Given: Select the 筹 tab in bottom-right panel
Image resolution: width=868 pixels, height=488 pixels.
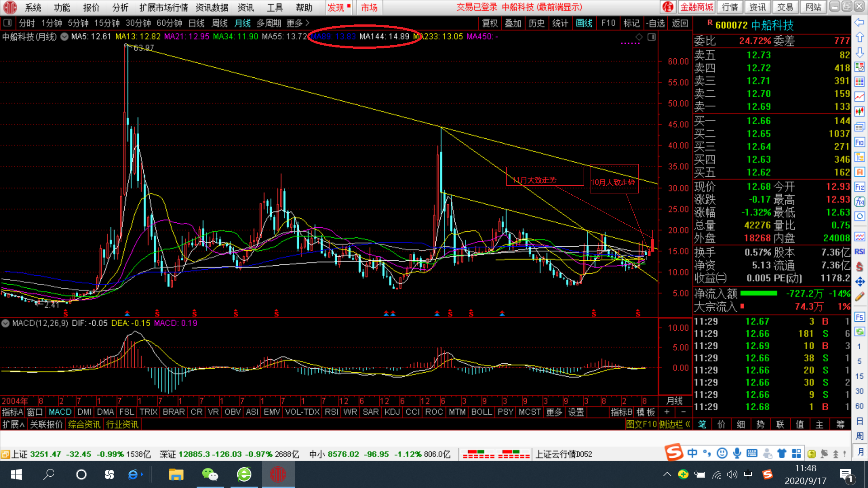Looking at the screenshot, I should click(840, 424).
